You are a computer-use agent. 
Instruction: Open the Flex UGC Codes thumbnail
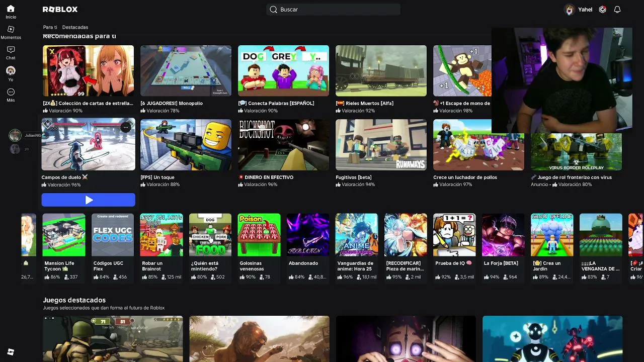(x=113, y=235)
